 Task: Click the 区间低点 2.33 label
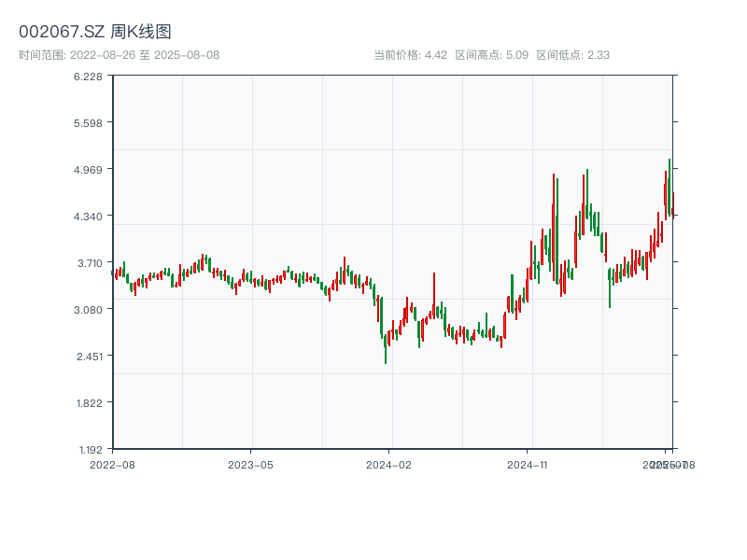(x=572, y=55)
